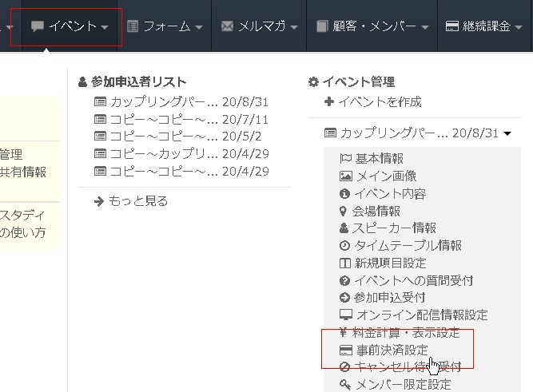
Task: Click the book icon beside 顧客・メンバー
Action: [322, 26]
